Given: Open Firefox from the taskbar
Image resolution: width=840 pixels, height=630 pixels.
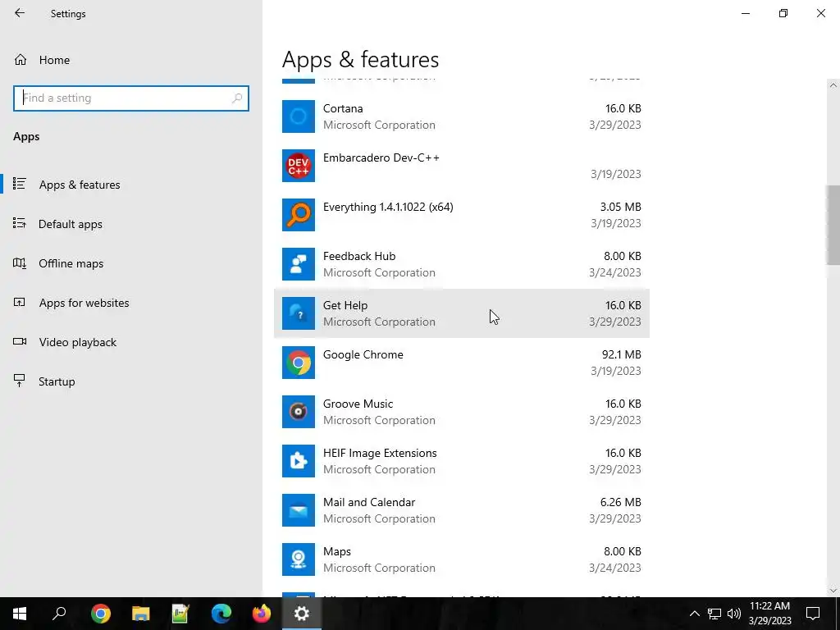Looking at the screenshot, I should pyautogui.click(x=262, y=614).
